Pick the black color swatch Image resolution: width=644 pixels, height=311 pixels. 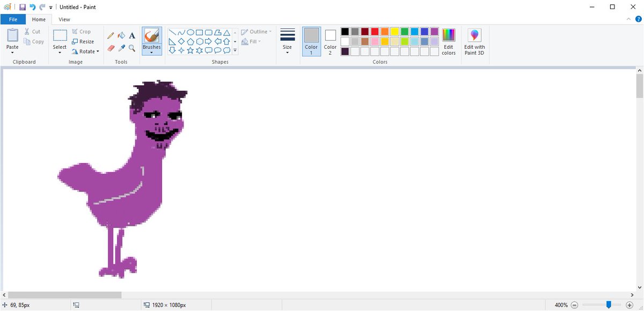[x=345, y=32]
